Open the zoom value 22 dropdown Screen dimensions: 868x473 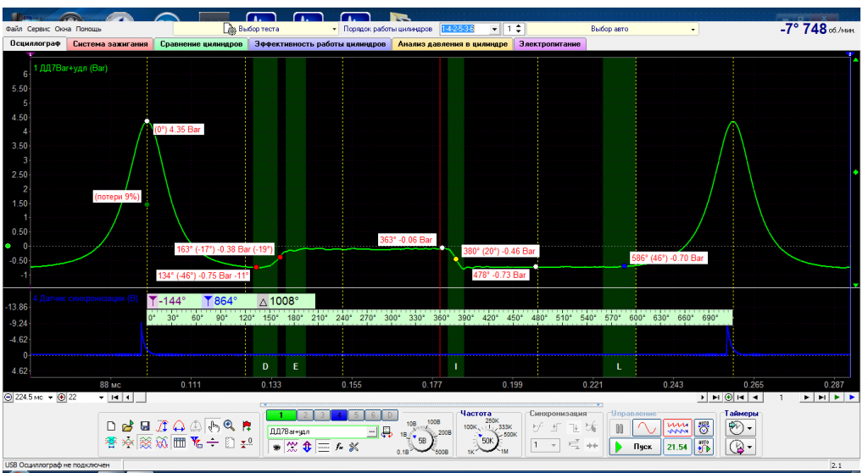click(x=101, y=397)
